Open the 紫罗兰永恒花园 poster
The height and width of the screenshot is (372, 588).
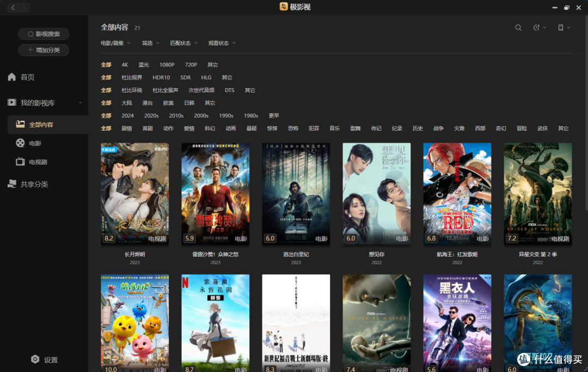pyautogui.click(x=215, y=323)
